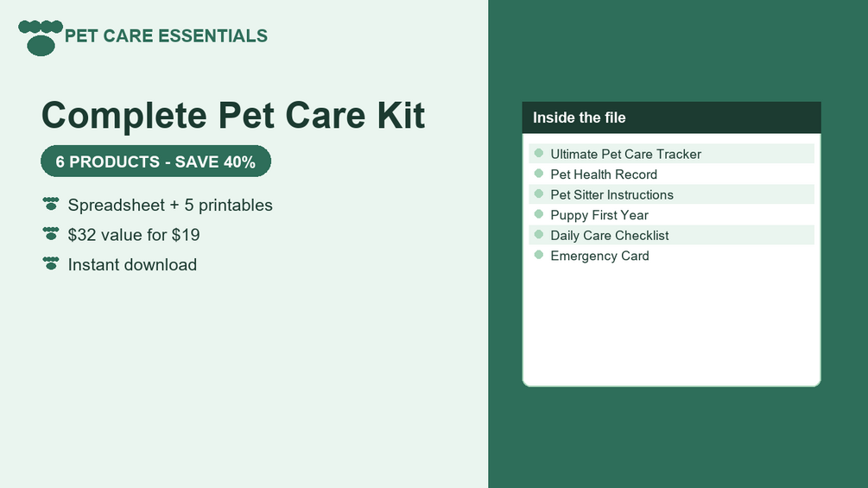868x488 pixels.
Task: Click the 6 Products - Save 40% badge
Action: click(155, 161)
